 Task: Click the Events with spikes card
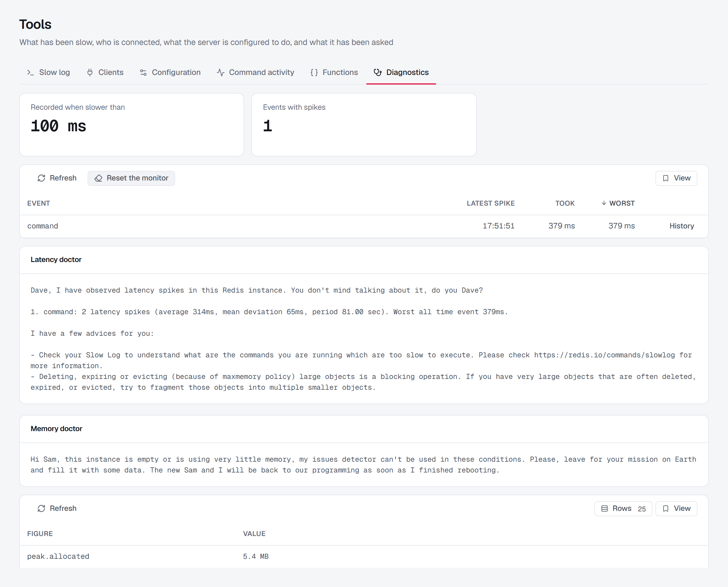[364, 125]
